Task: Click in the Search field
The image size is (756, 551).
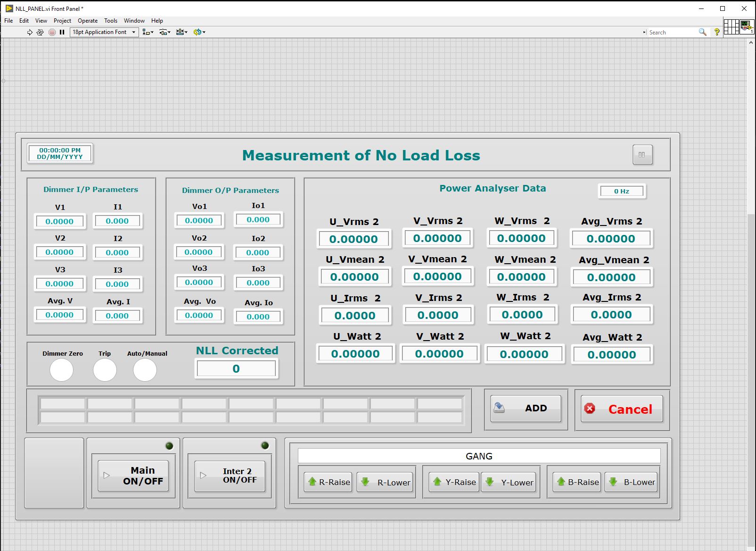Action: pos(672,33)
